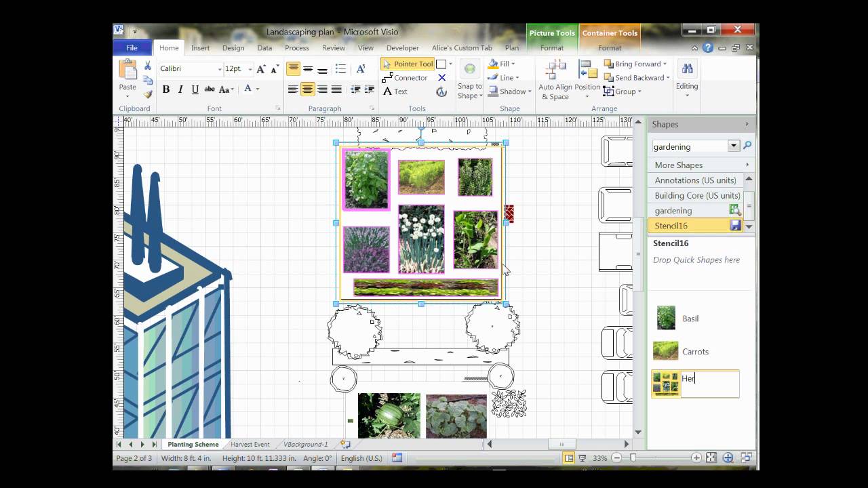Toggle Align Left paragraph alignment
This screenshot has width=868, height=488.
click(x=293, y=89)
